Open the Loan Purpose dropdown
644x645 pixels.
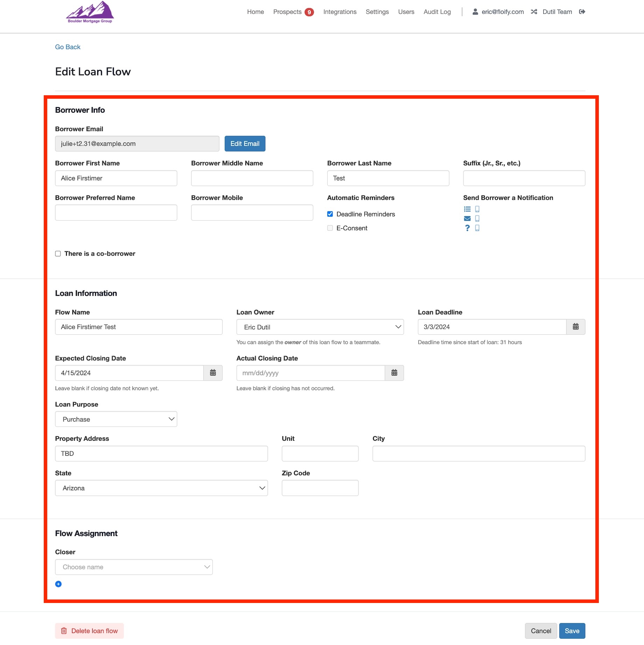[116, 419]
